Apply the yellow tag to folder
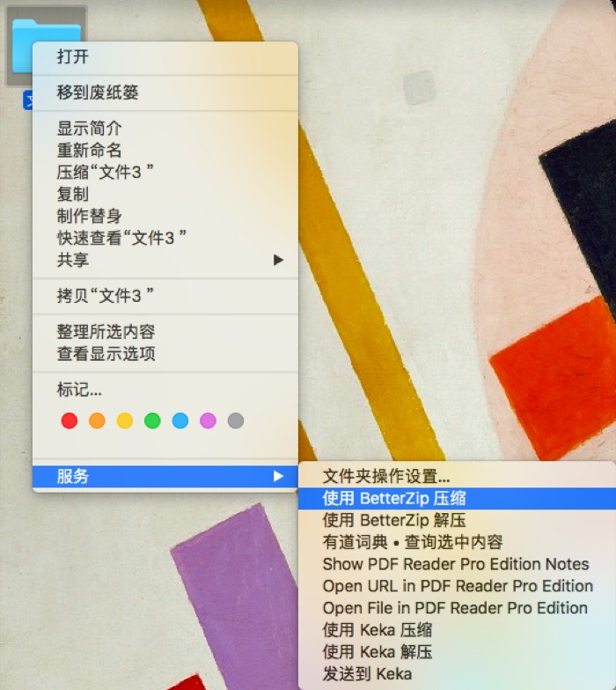Viewport: 616px width, 690px height. tap(125, 421)
